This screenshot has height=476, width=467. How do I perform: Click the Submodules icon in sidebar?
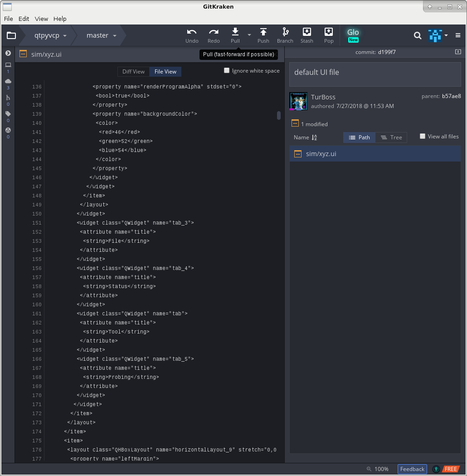pyautogui.click(x=8, y=130)
